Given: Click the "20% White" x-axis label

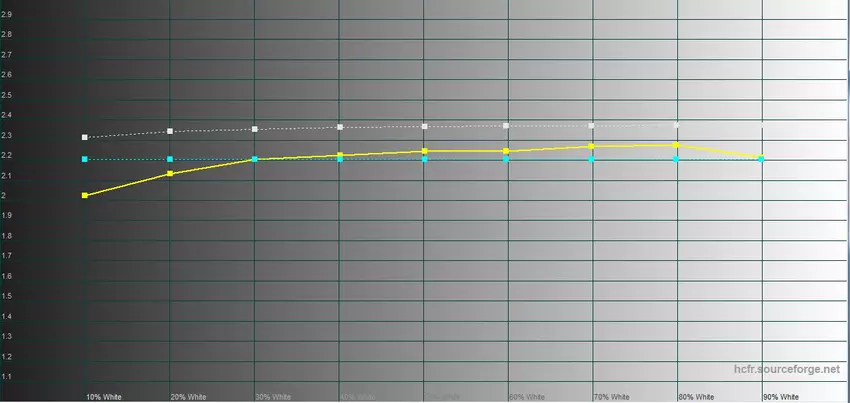Looking at the screenshot, I should click(x=188, y=396).
